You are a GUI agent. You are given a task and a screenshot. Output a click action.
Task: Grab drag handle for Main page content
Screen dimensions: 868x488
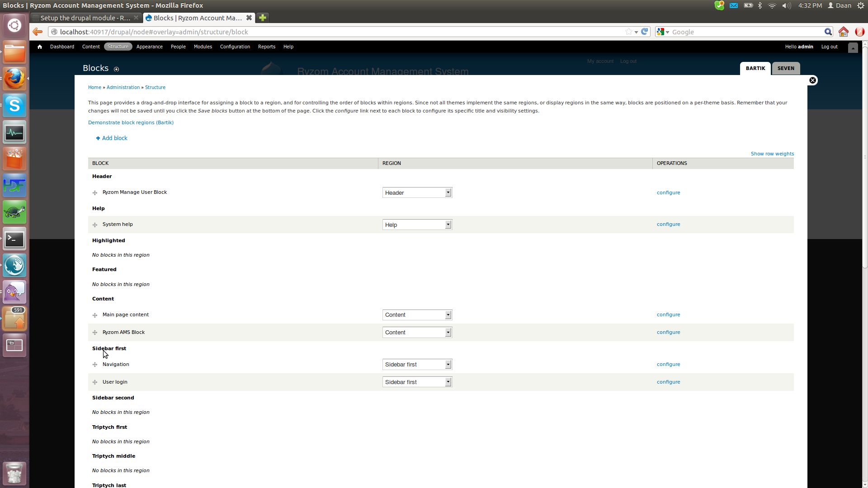[95, 315]
